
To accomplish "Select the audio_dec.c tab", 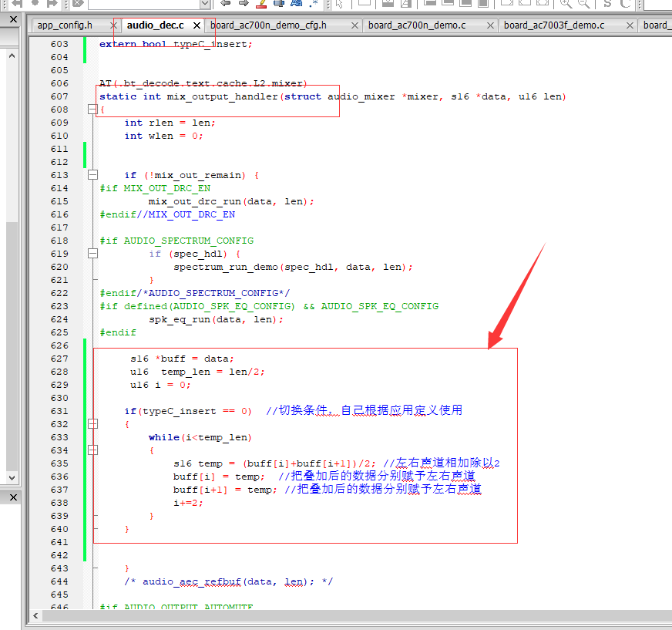I will [x=155, y=25].
